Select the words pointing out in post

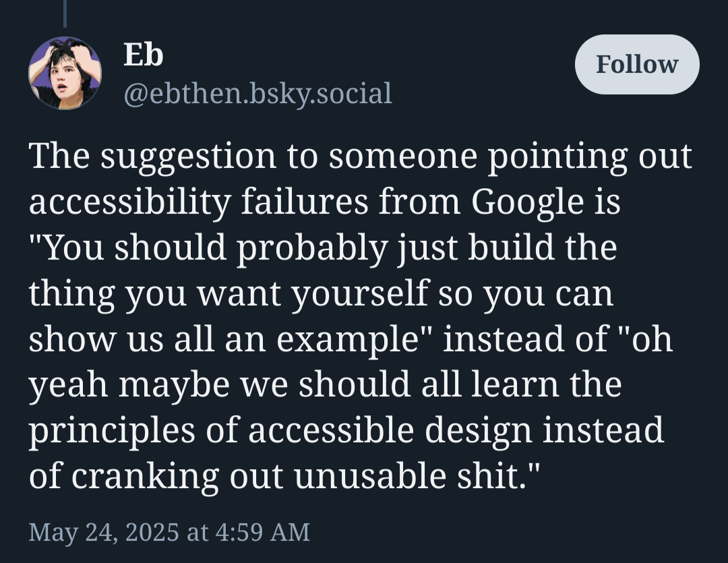click(x=590, y=156)
